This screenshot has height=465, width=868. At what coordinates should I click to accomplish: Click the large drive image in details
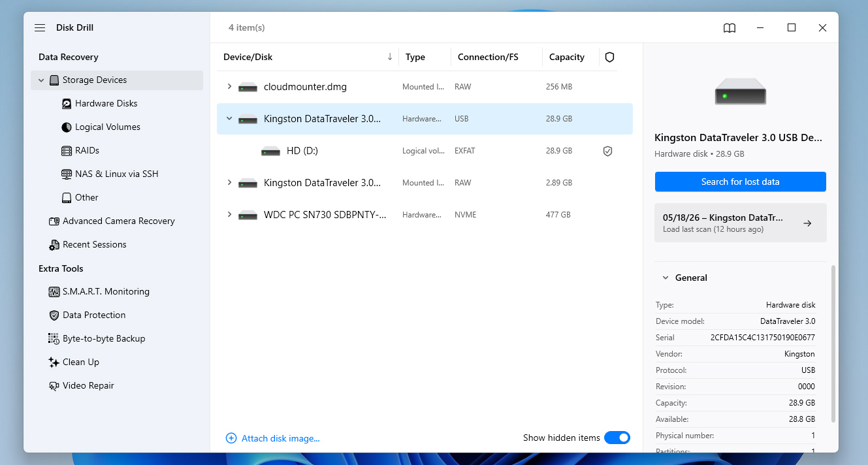point(740,91)
